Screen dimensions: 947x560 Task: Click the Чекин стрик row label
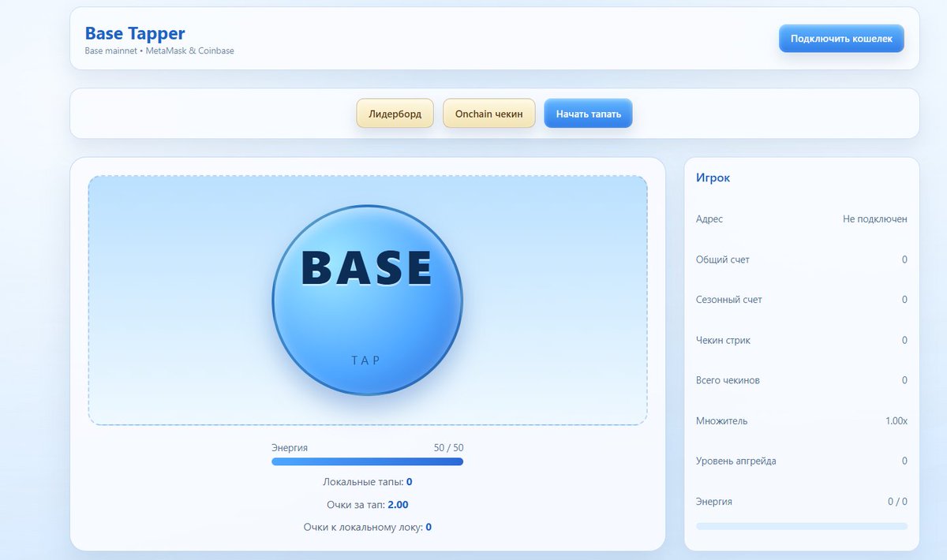tap(723, 340)
